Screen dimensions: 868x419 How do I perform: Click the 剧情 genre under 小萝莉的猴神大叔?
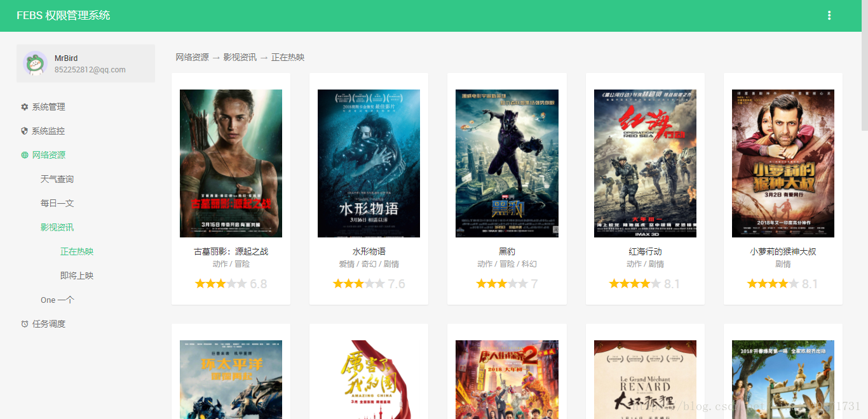(x=783, y=264)
